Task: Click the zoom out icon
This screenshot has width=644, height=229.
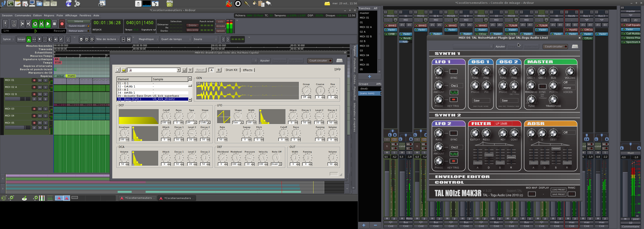Action: [x=81, y=40]
